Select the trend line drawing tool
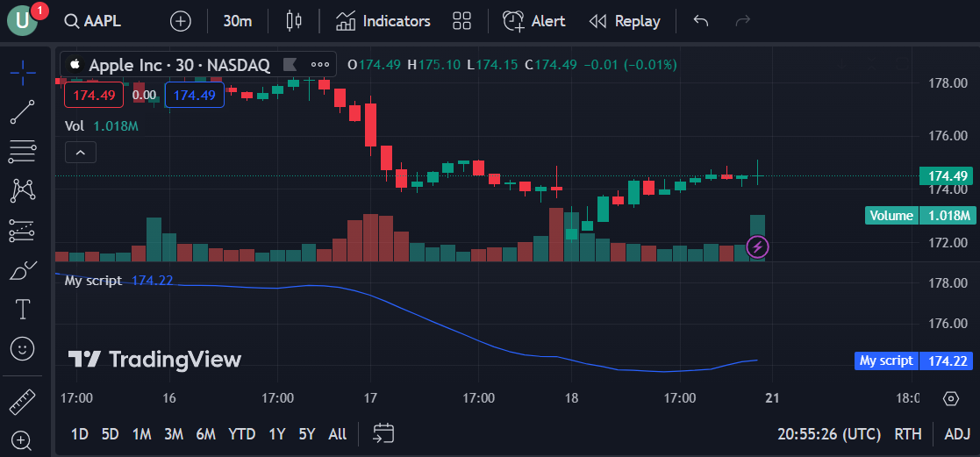Screen dimensions: 980x457 [23, 112]
